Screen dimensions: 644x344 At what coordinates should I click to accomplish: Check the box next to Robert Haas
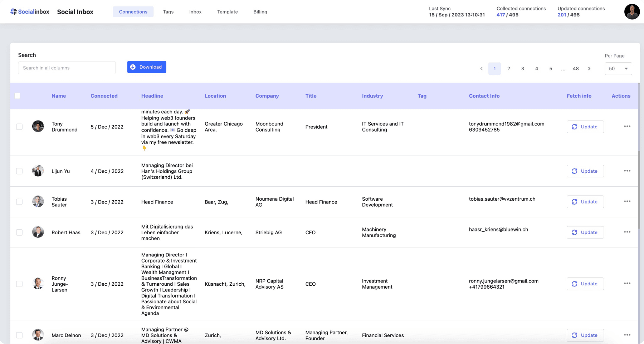(19, 232)
